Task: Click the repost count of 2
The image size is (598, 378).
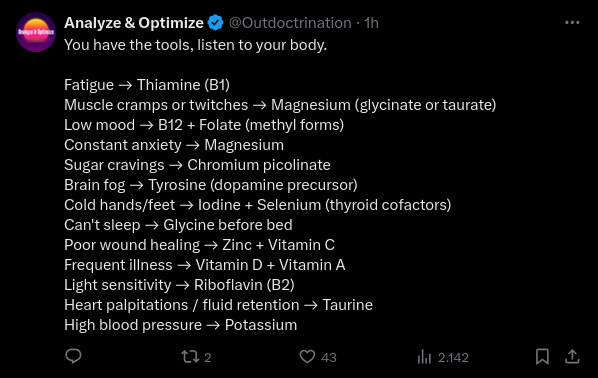Action: tap(207, 357)
